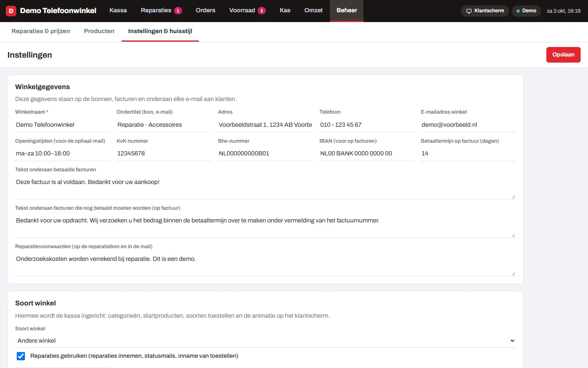The width and height of the screenshot is (588, 368).
Task: Click the Ondertitel input field
Action: (164, 125)
